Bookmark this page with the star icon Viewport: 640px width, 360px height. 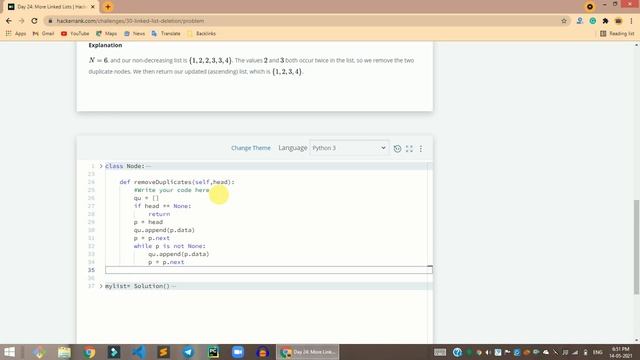(x=564, y=21)
